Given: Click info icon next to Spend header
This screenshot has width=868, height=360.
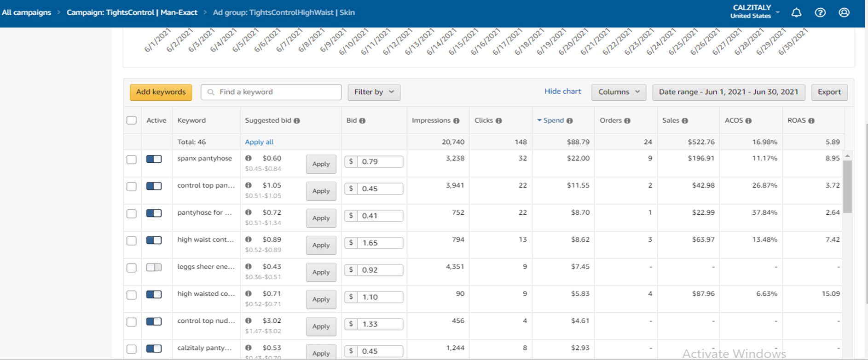Looking at the screenshot, I should 569,120.
